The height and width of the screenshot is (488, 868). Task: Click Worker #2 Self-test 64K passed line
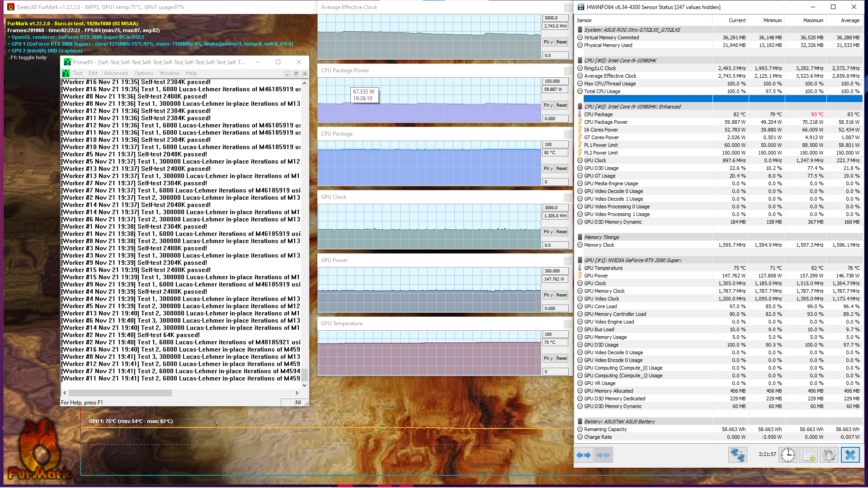point(131,335)
